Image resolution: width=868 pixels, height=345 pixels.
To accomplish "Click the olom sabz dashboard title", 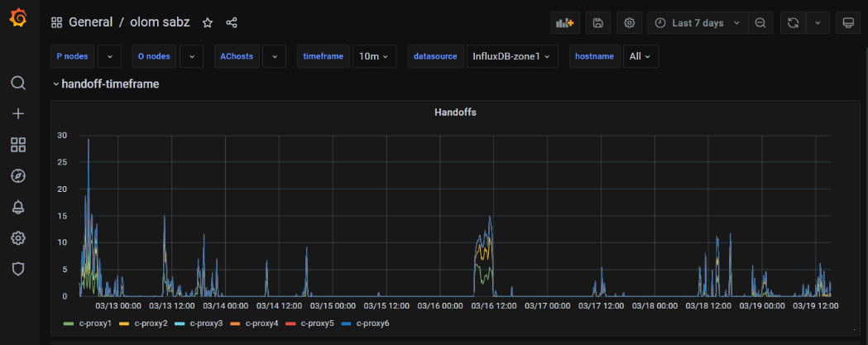I will [160, 22].
